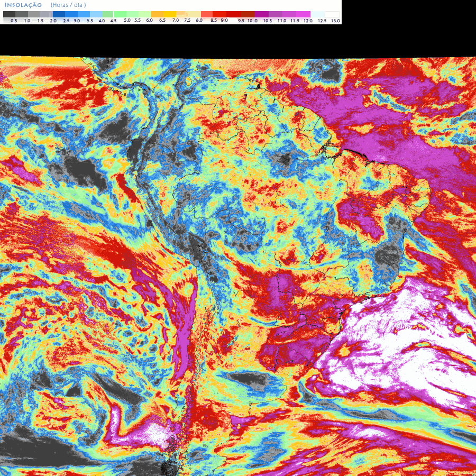
Task: Click the light sky-blue 4.0 legend swatch
Action: coord(96,14)
